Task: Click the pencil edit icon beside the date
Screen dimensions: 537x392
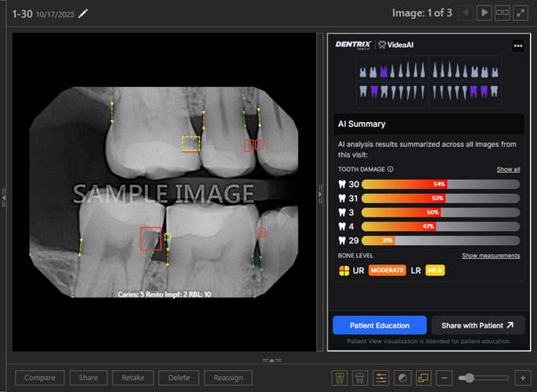Action: click(x=83, y=13)
